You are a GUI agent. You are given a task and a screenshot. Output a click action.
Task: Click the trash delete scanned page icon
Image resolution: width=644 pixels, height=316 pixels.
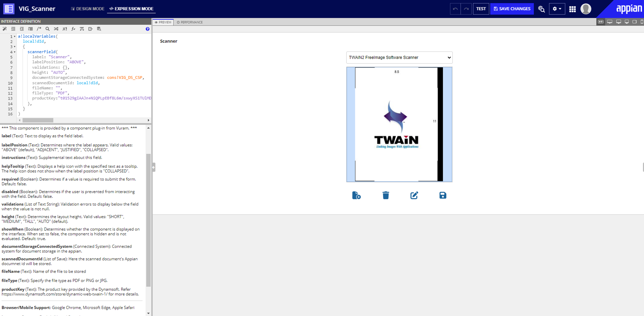click(x=386, y=195)
